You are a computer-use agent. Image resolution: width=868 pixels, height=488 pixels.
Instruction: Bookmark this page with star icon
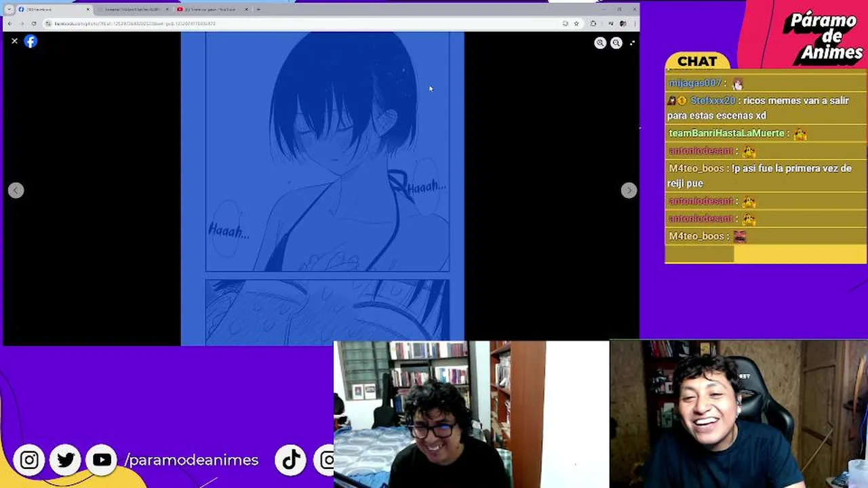(x=576, y=23)
